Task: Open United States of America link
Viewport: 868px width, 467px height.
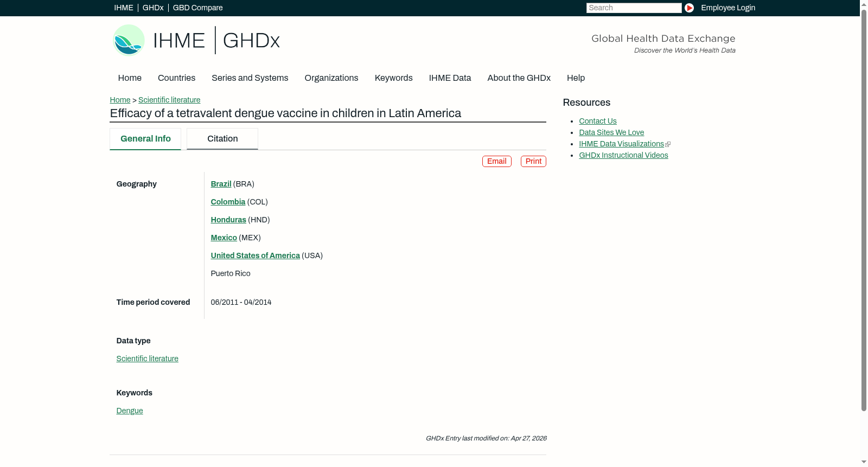Action: tap(255, 255)
